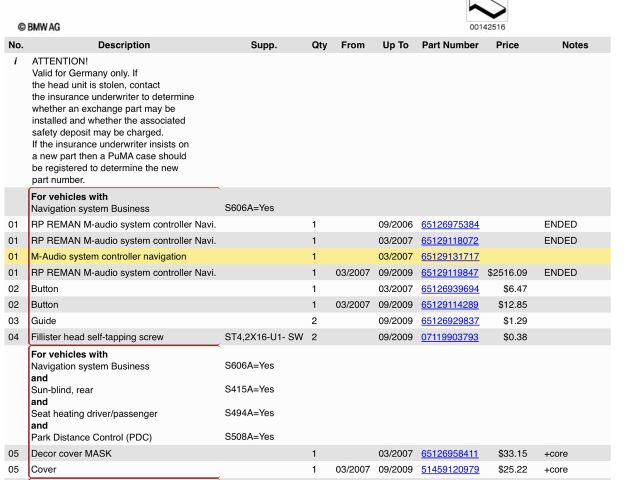This screenshot has width=640, height=480.
Task: Open Decor cover MASK link 65126958411
Action: pyautogui.click(x=450, y=453)
